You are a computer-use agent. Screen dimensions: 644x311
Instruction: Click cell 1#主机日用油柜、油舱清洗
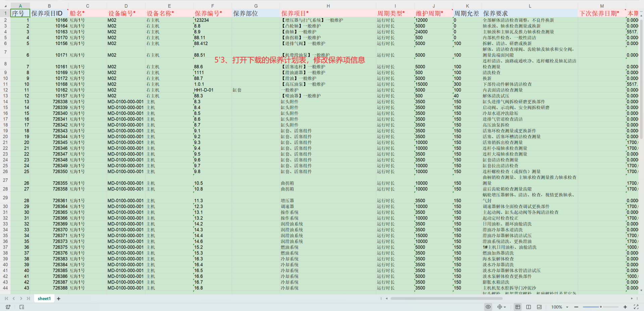click(530, 247)
